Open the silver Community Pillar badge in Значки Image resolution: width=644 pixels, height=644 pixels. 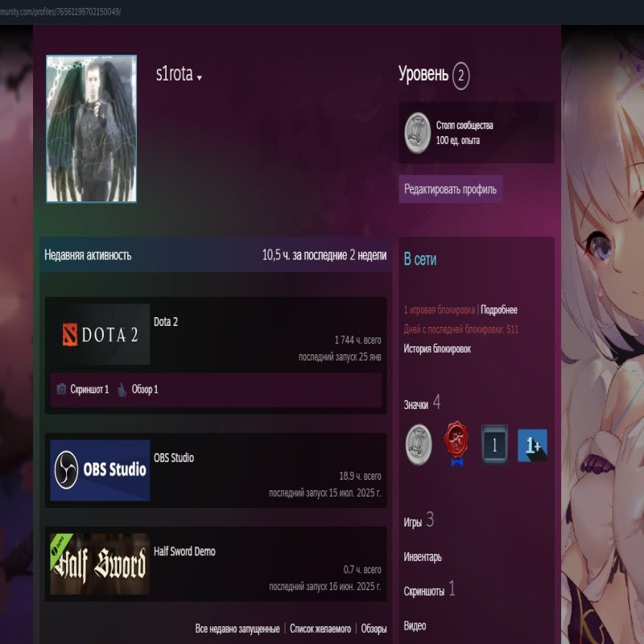(418, 444)
